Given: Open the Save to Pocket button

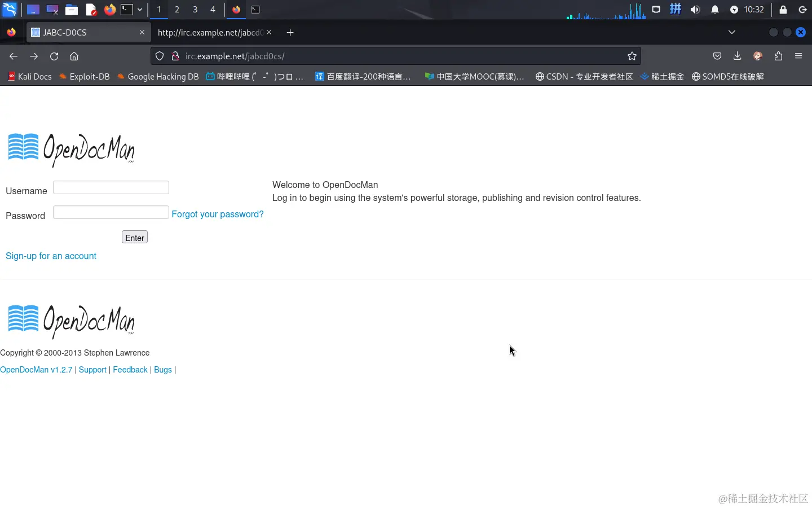Looking at the screenshot, I should pyautogui.click(x=717, y=56).
